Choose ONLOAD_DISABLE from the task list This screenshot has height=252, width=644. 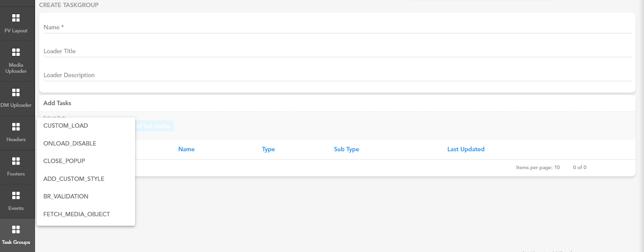pos(86,143)
